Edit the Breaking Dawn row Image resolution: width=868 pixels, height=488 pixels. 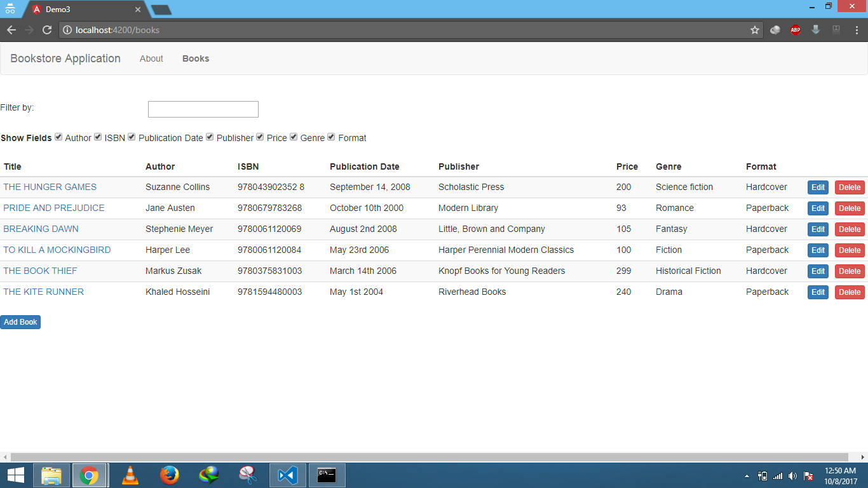[818, 229]
